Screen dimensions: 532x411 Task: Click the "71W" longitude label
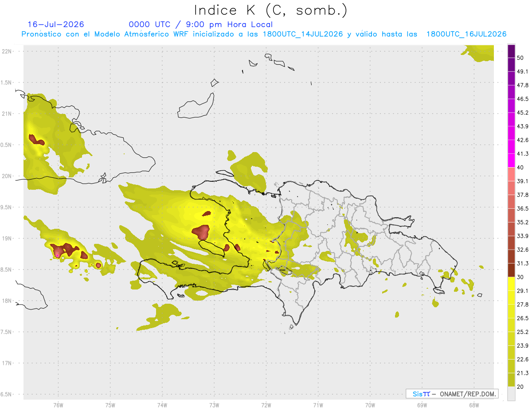318,405
